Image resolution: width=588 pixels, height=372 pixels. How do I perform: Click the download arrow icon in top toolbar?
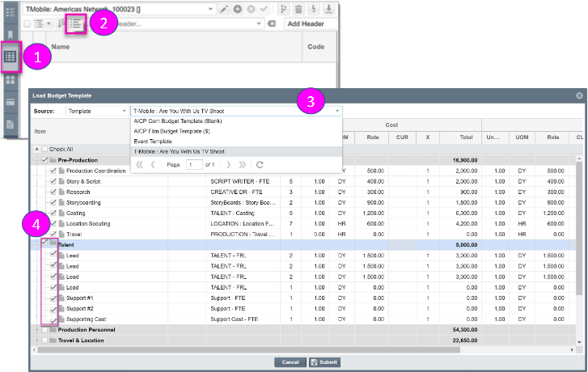pos(328,9)
